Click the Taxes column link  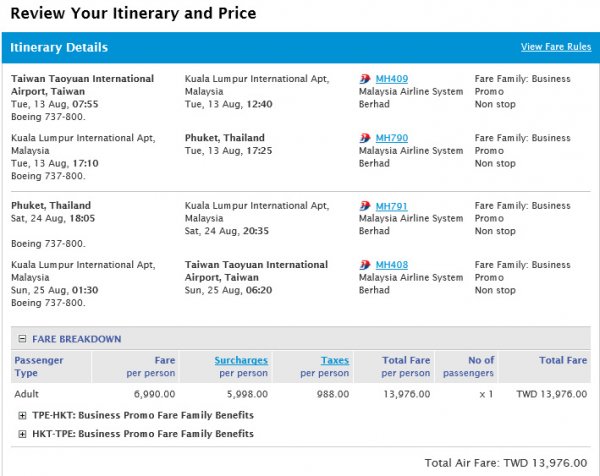pos(334,360)
